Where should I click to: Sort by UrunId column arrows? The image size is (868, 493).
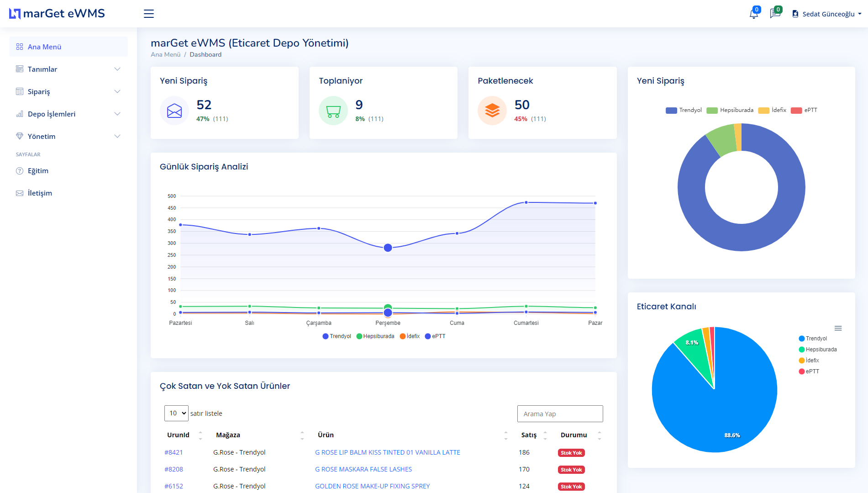200,435
